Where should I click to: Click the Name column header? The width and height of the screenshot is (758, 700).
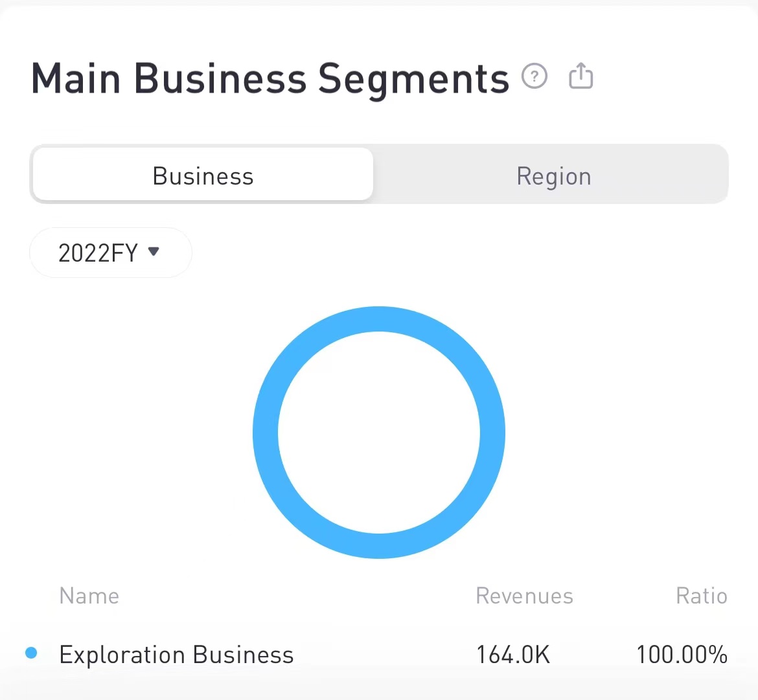[89, 596]
